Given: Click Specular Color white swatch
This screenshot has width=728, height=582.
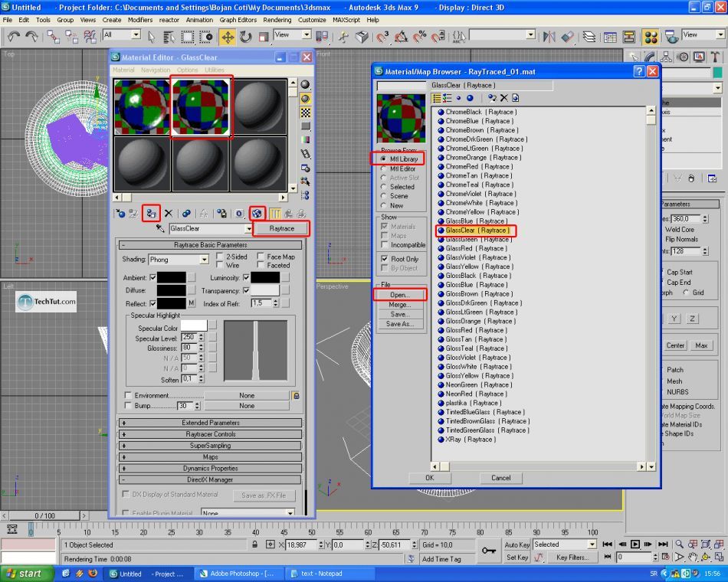Looking at the screenshot, I should pos(194,325).
